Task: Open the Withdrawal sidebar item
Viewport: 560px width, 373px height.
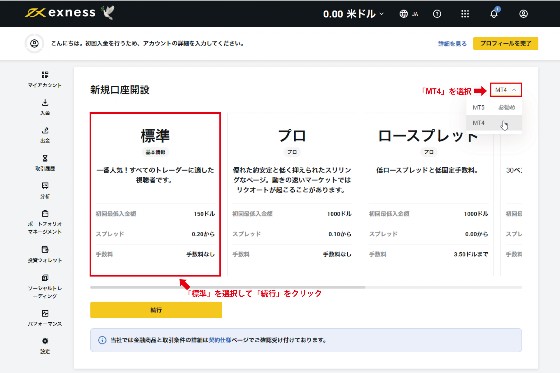Action: pos(45,135)
